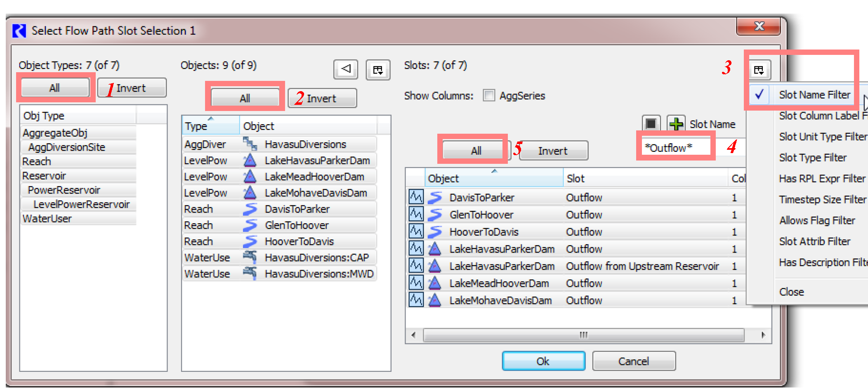The image size is (868, 392).
Task: Click the reservoir icon beside LakeMeadHooverDam in Objects
Action: pyautogui.click(x=250, y=177)
